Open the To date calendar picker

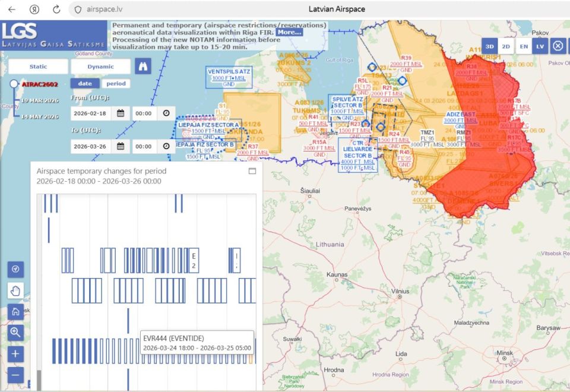(x=121, y=146)
